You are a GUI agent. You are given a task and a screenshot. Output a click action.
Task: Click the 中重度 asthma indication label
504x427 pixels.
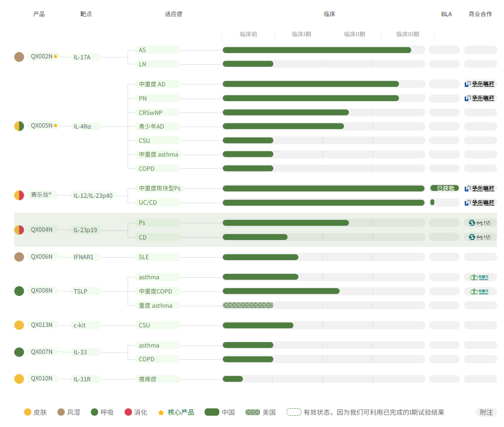159,154
